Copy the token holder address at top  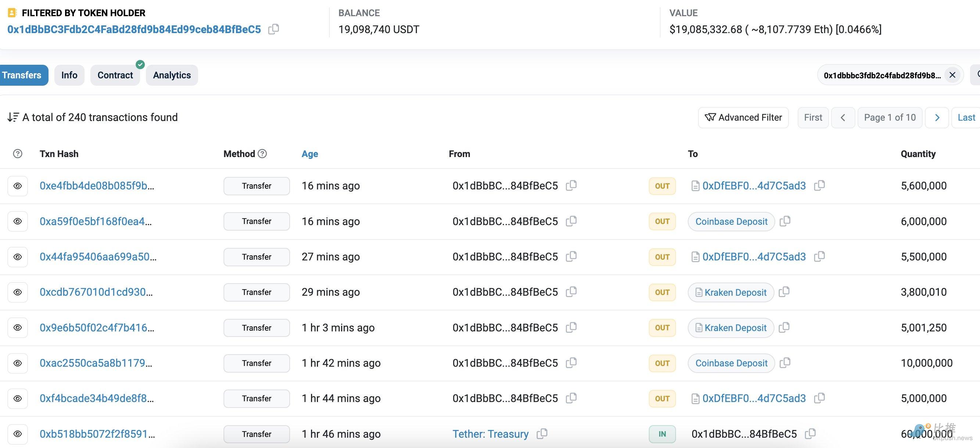273,29
